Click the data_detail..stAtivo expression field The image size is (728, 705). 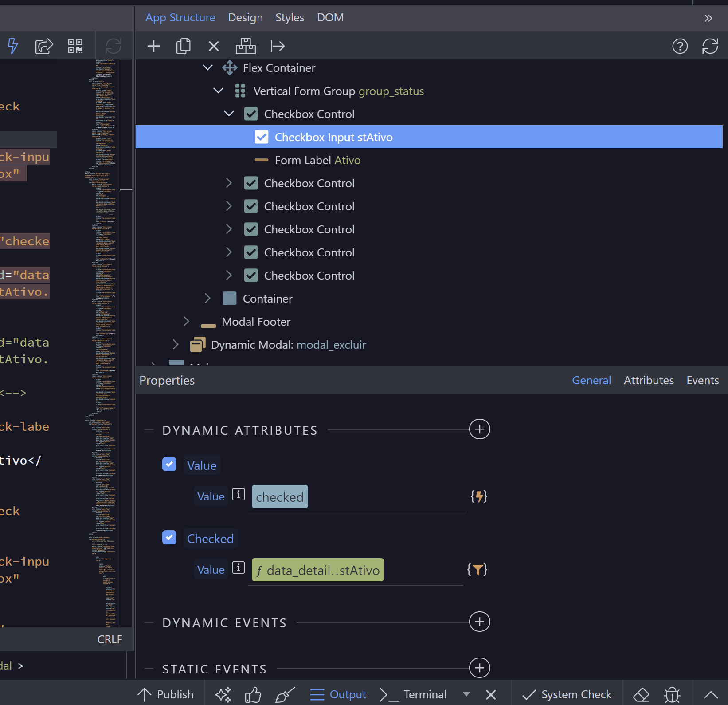coord(356,570)
